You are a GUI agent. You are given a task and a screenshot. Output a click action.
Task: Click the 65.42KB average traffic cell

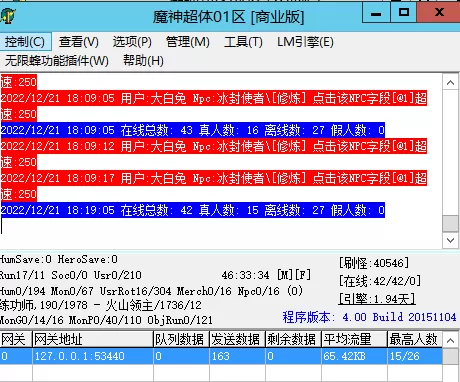point(354,356)
